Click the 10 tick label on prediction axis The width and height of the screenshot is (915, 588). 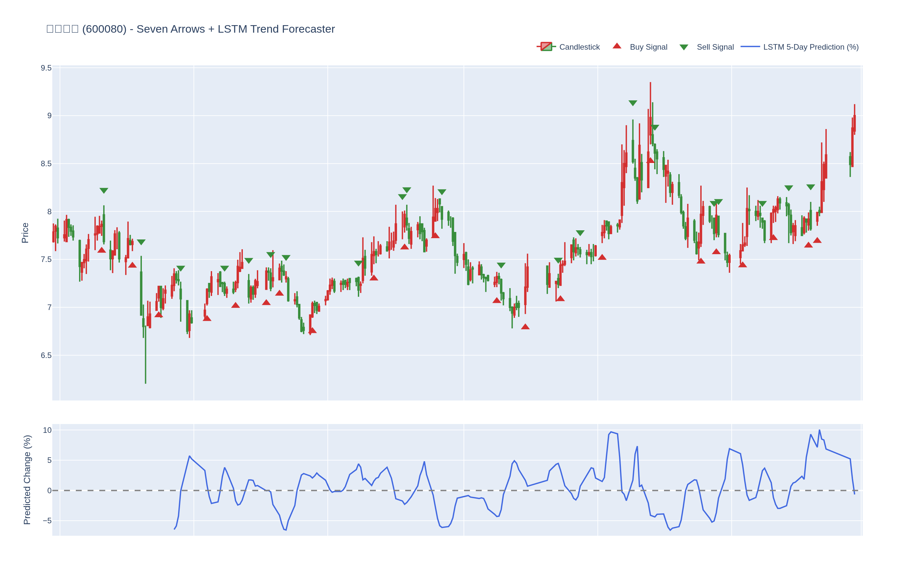pyautogui.click(x=47, y=430)
